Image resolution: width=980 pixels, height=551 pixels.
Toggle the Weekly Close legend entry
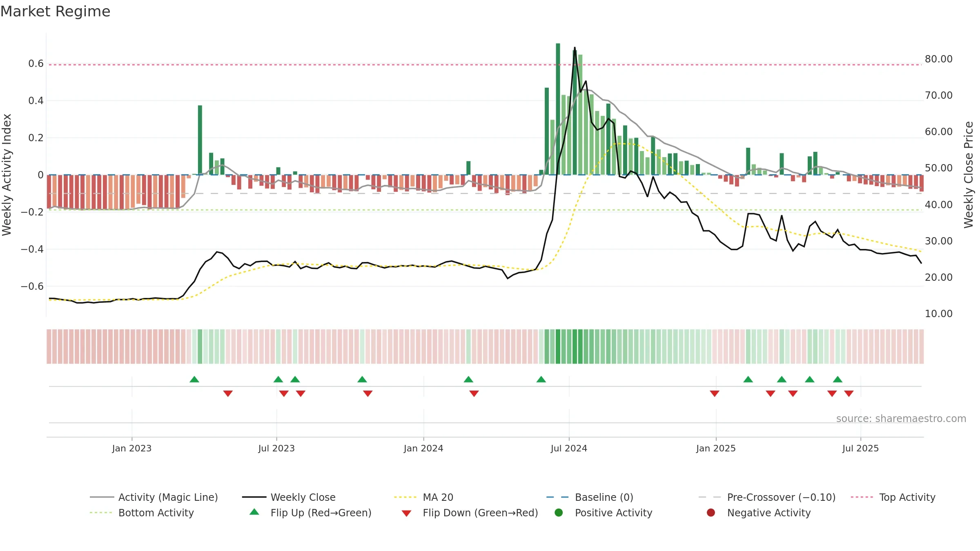(289, 498)
